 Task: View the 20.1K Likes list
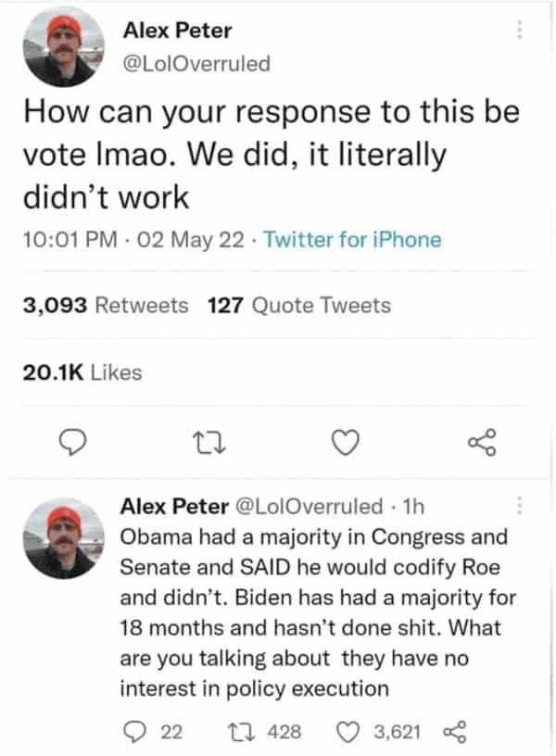tap(81, 372)
